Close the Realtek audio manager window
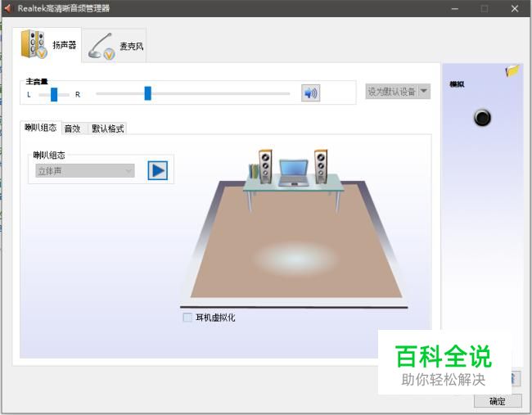532x415 pixels. [515, 9]
